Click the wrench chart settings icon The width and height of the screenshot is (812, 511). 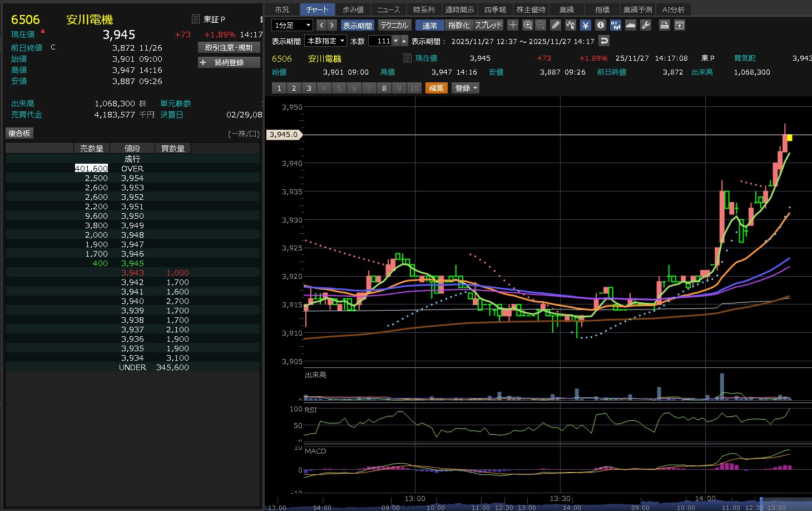click(x=646, y=25)
